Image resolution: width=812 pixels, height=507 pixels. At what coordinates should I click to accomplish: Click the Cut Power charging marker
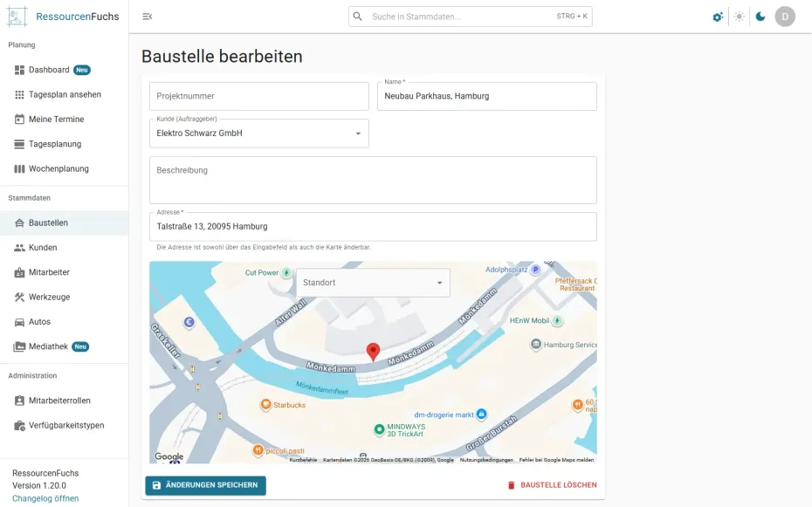coord(286,272)
